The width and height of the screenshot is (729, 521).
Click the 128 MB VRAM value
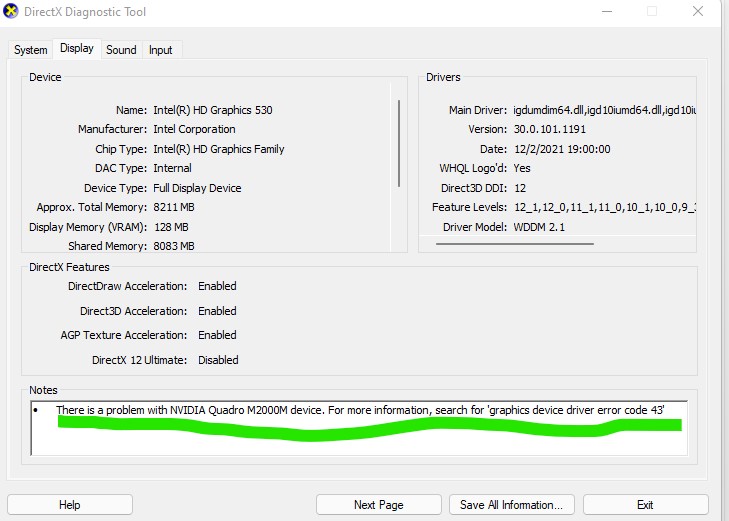pos(171,227)
